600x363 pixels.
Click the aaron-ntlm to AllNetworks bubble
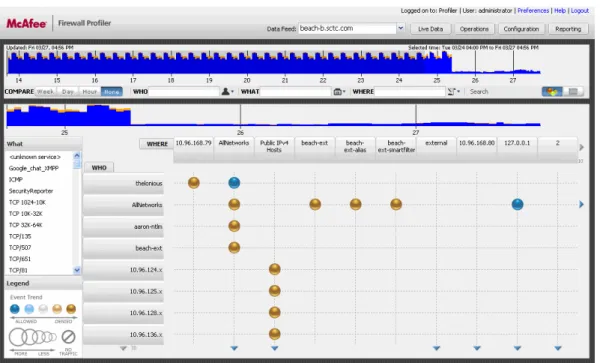(x=234, y=226)
